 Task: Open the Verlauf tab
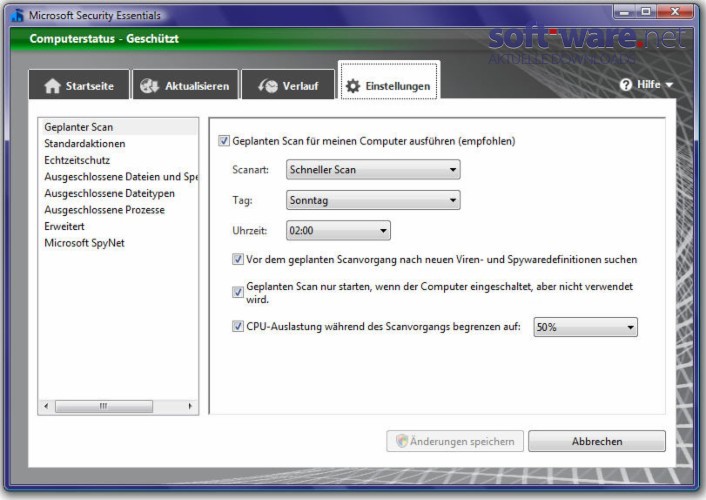pyautogui.click(x=288, y=84)
